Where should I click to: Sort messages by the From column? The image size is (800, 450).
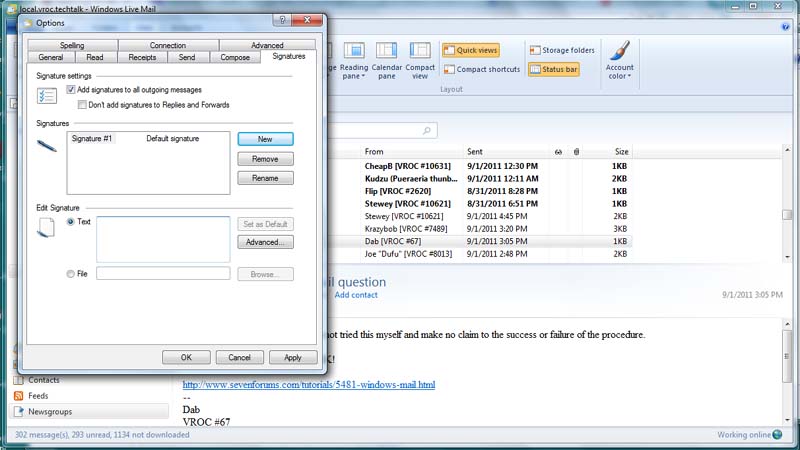374,152
